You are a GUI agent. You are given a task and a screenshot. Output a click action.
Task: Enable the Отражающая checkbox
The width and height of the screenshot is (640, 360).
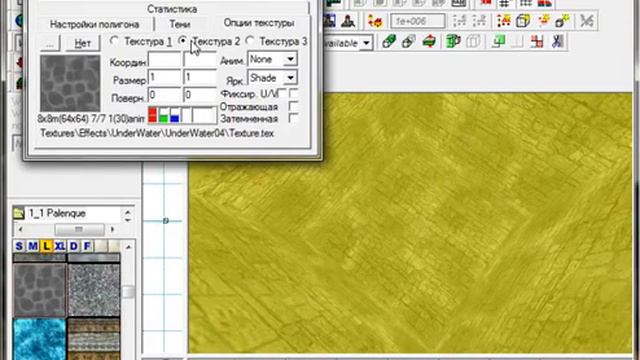(x=293, y=106)
